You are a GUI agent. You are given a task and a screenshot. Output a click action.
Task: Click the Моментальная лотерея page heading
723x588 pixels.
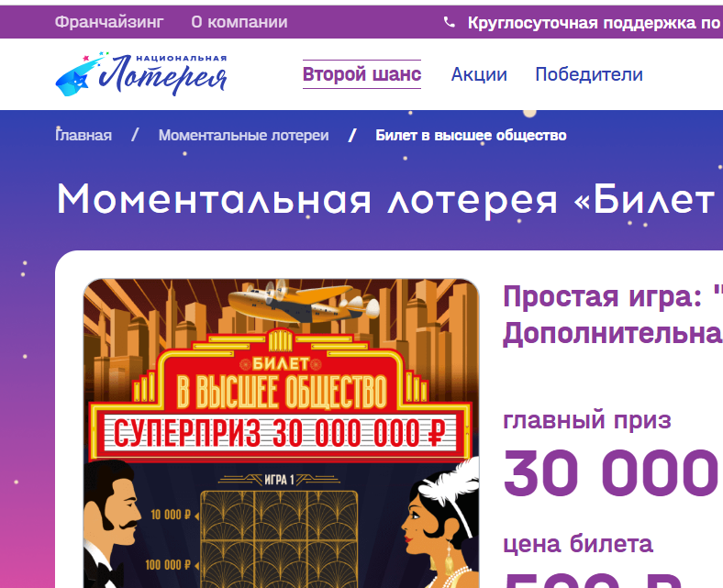click(x=390, y=200)
